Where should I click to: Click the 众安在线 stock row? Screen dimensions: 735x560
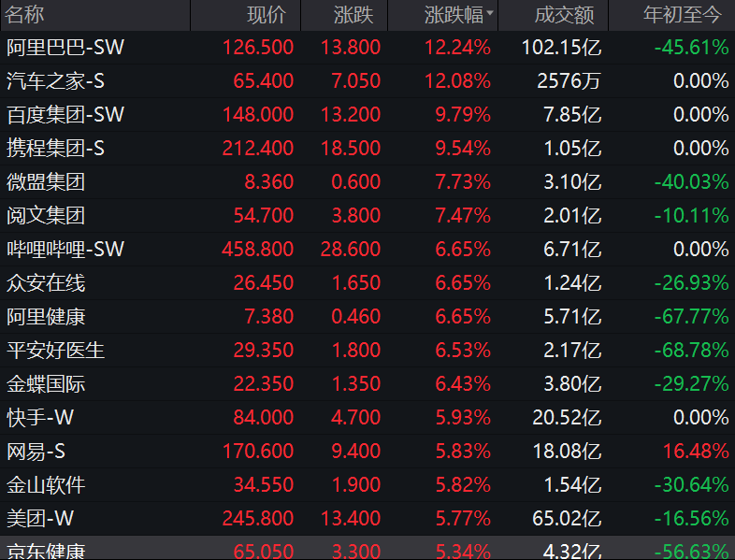(367, 283)
